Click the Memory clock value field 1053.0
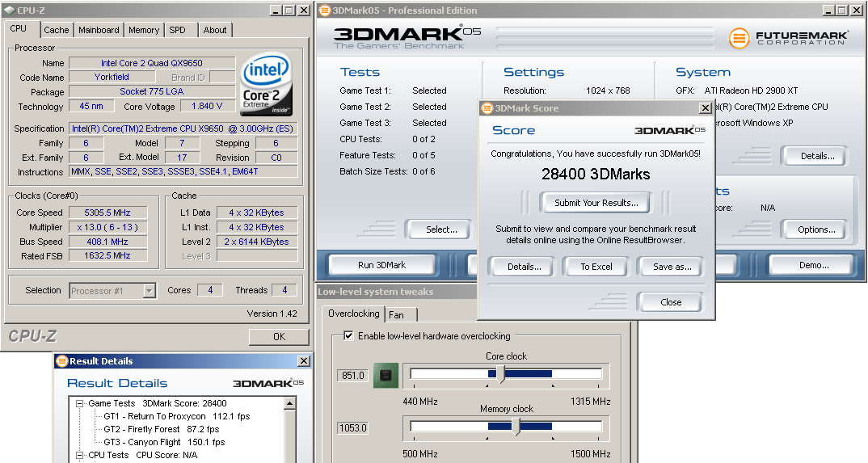The width and height of the screenshot is (868, 463). click(352, 428)
